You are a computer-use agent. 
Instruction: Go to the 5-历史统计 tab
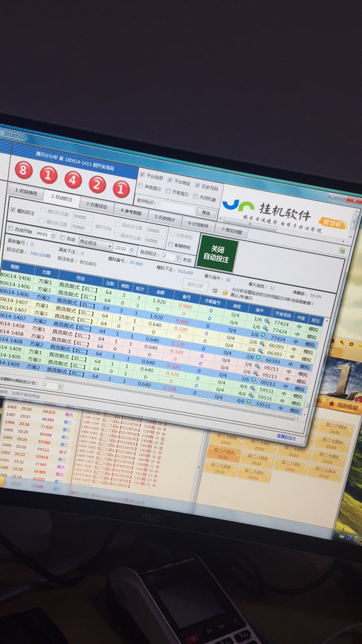(x=164, y=218)
